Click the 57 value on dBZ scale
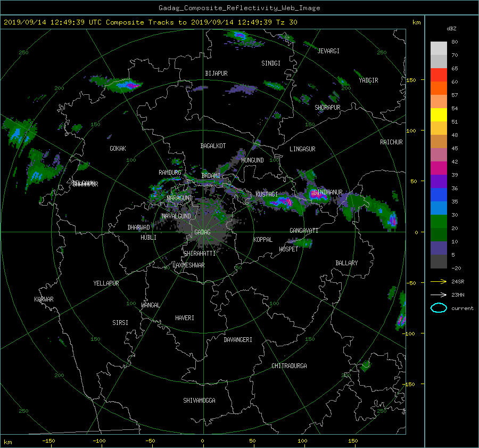Screen dimensions: 479x448 coord(455,95)
